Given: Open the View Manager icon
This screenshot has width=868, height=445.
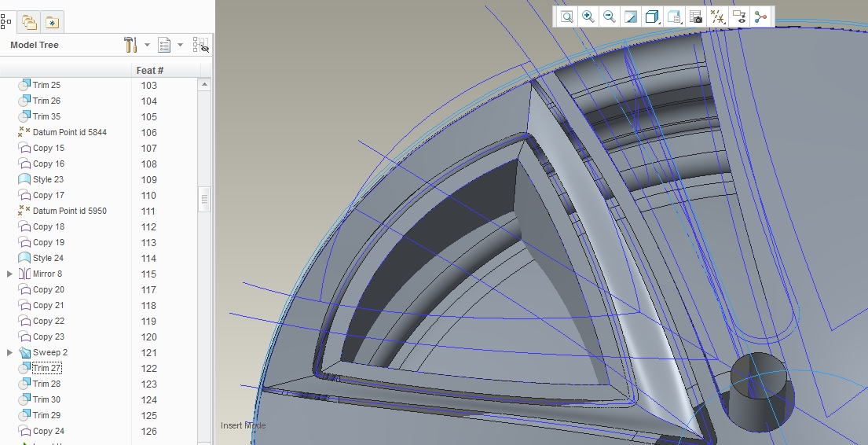Looking at the screenshot, I should tap(696, 17).
